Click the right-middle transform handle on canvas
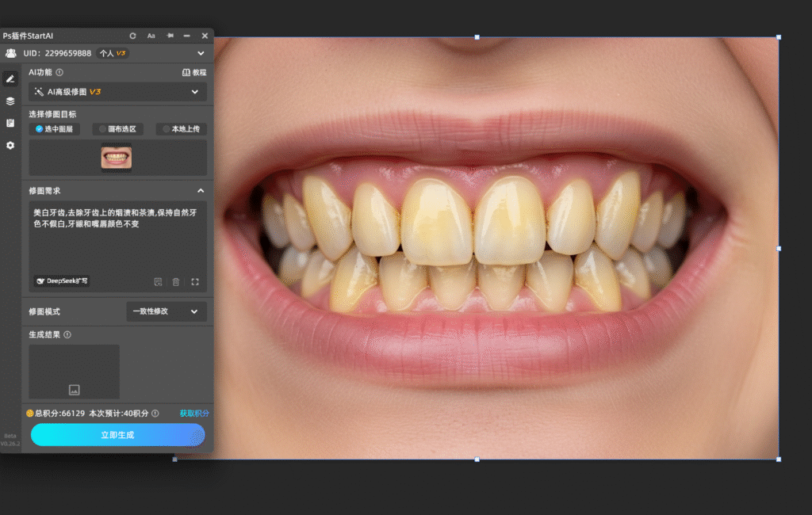 pyautogui.click(x=779, y=249)
